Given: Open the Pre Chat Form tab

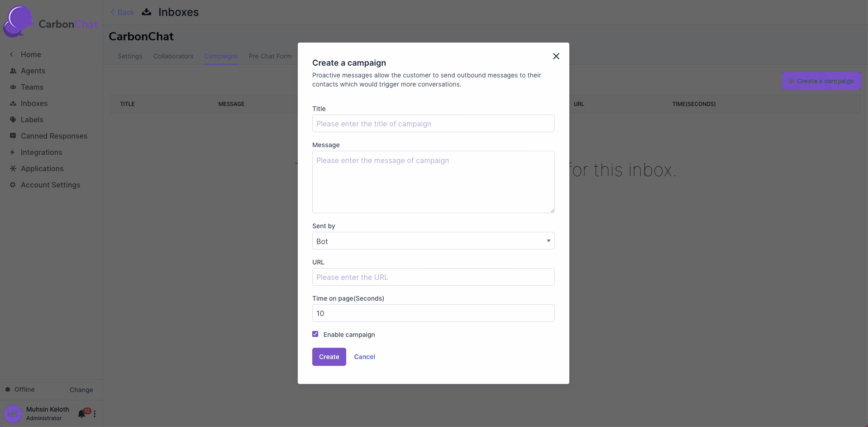Looking at the screenshot, I should 270,56.
